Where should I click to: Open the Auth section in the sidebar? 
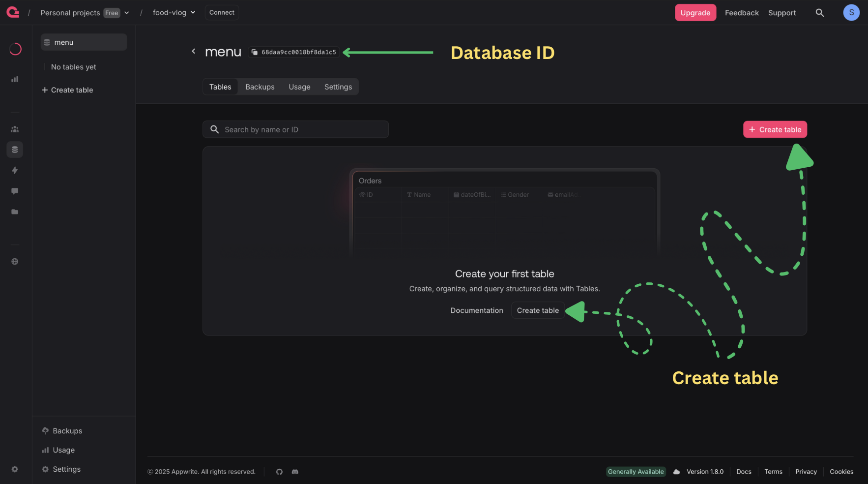[x=15, y=129]
